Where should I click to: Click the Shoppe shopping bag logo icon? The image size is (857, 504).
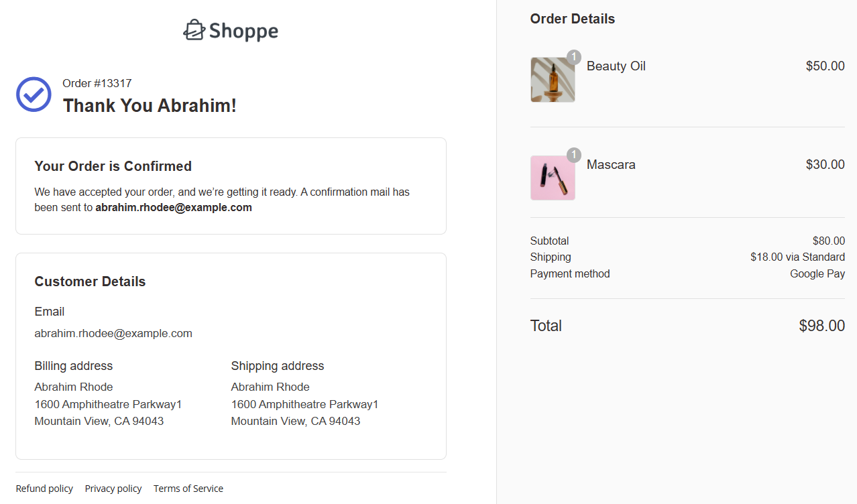pyautogui.click(x=193, y=29)
